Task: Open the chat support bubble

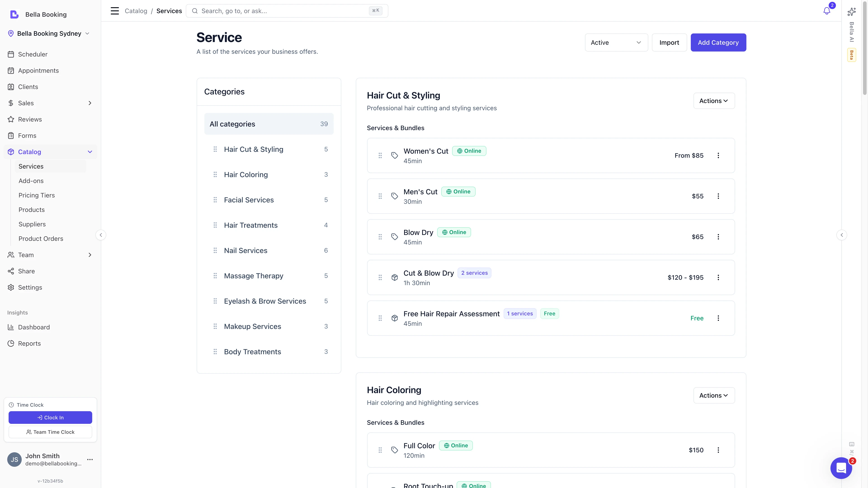Action: pos(841,468)
